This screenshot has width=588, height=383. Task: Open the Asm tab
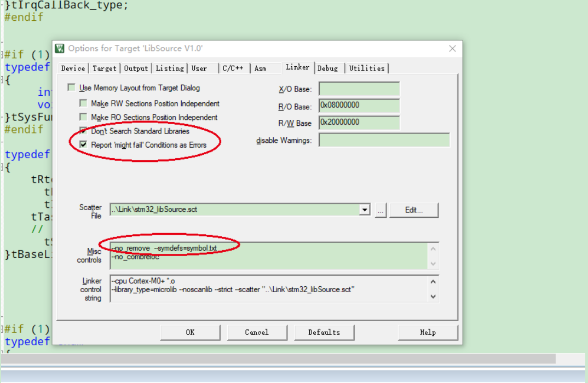coord(261,68)
